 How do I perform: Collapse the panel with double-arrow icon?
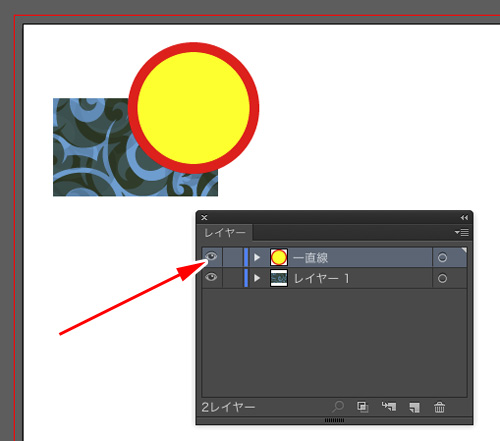464,218
